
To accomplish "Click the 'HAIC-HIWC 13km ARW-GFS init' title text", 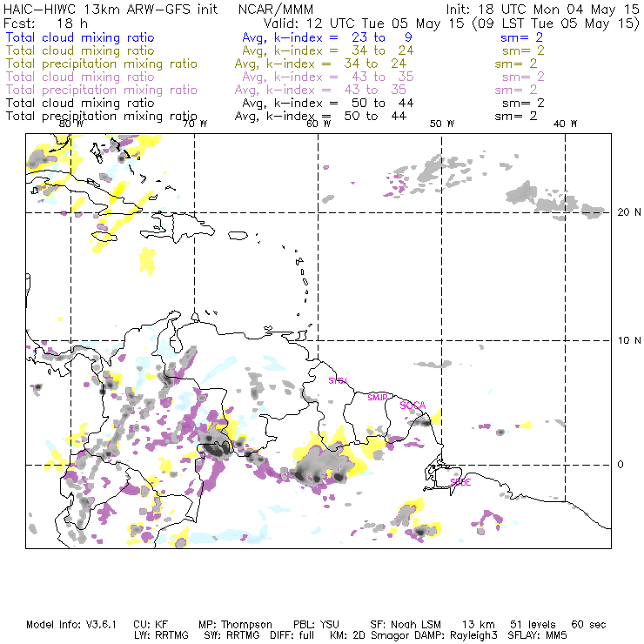I will [x=111, y=10].
